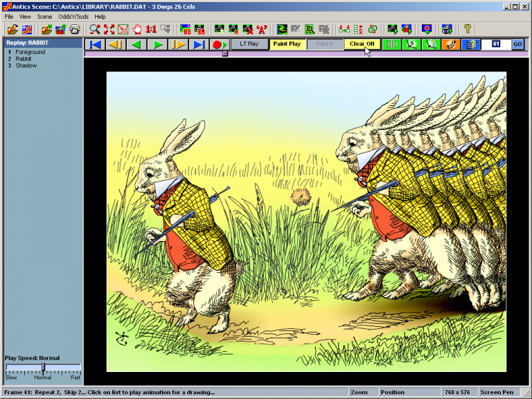Select Rabbit in the replay list

click(24, 59)
